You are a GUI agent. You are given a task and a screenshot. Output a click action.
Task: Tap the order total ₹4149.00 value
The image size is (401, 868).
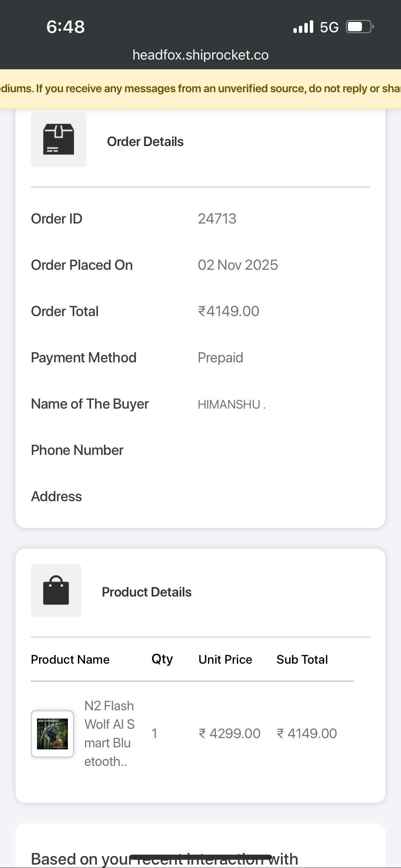(x=229, y=311)
